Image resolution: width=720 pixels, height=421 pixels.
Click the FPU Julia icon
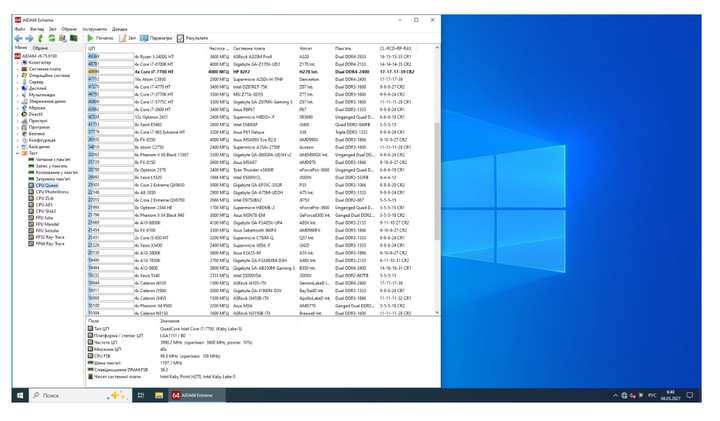(x=31, y=218)
